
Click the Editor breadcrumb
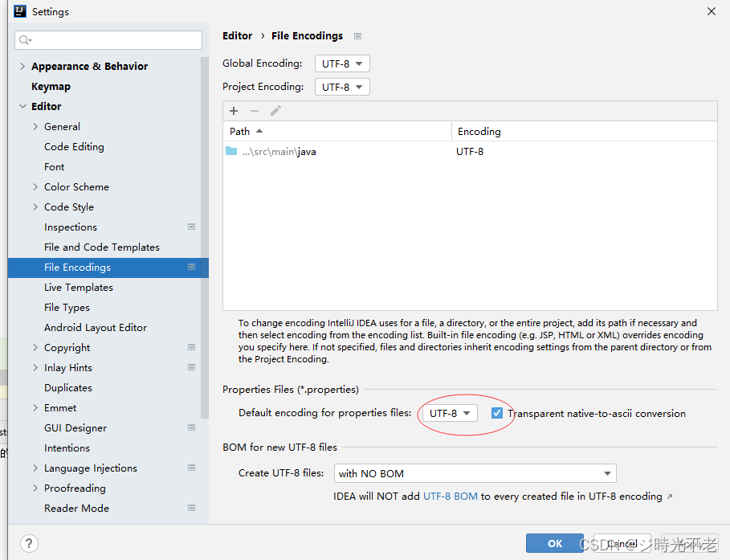click(x=237, y=36)
